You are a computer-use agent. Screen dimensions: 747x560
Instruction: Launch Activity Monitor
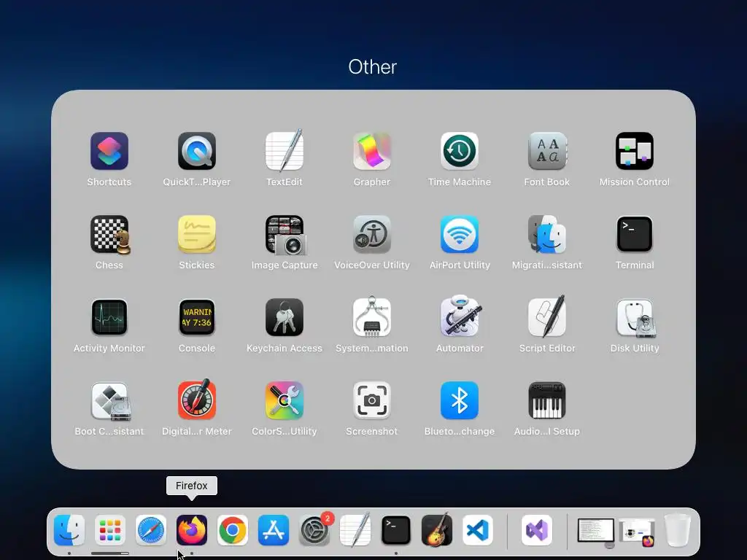point(109,318)
